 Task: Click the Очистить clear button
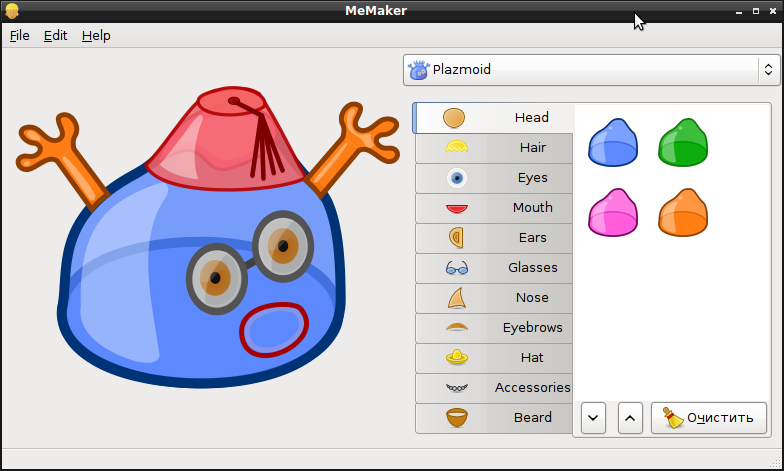708,418
